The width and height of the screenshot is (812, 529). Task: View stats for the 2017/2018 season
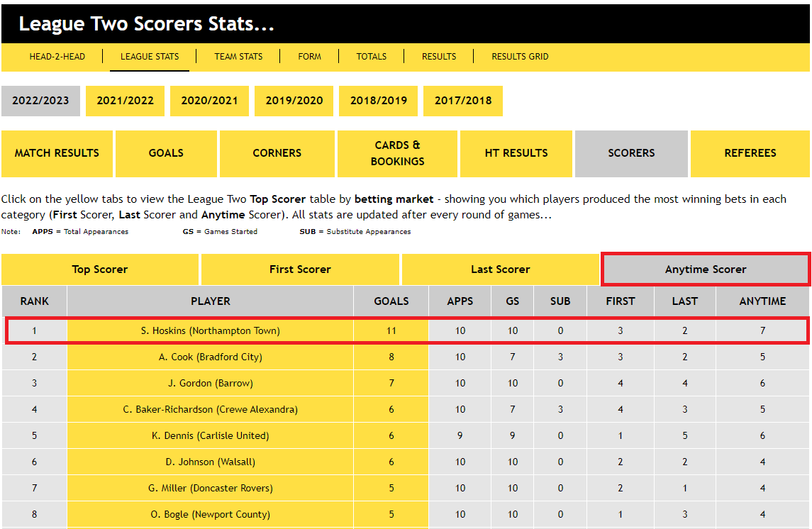pos(463,101)
